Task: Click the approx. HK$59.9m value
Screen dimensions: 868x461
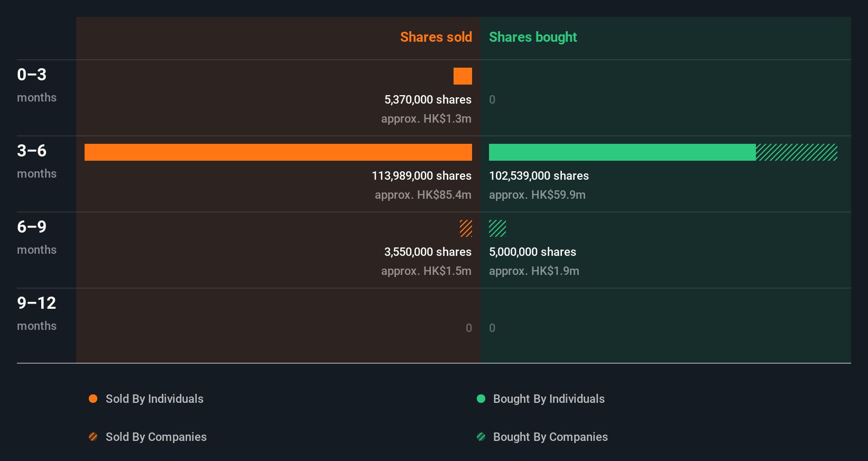Action: click(x=537, y=195)
